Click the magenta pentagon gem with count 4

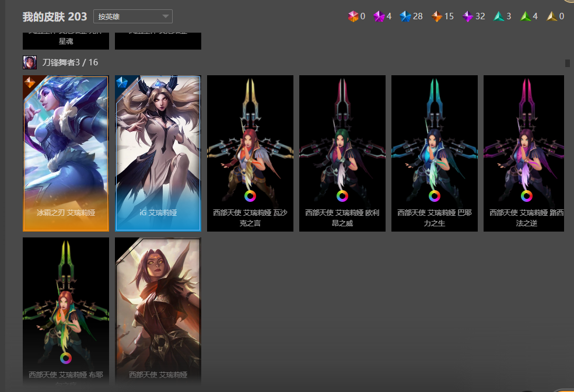coord(379,16)
